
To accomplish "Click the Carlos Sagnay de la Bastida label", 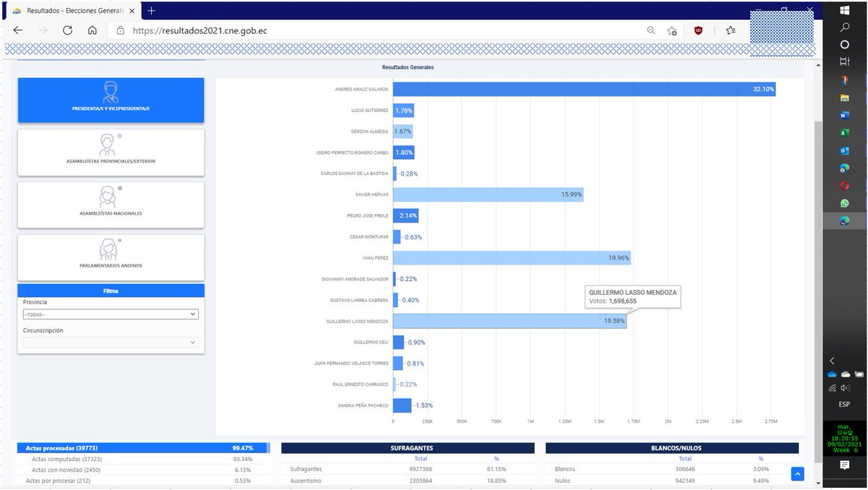I will (354, 173).
